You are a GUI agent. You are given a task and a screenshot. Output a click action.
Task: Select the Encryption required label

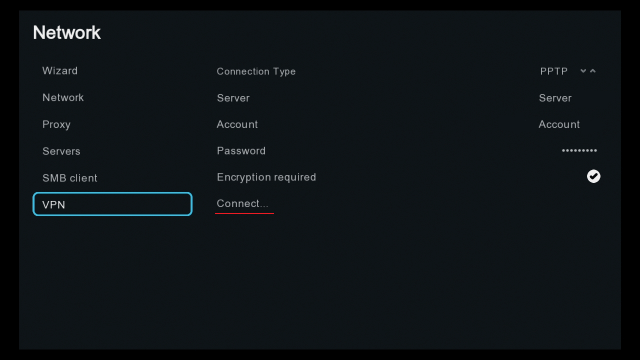266,177
